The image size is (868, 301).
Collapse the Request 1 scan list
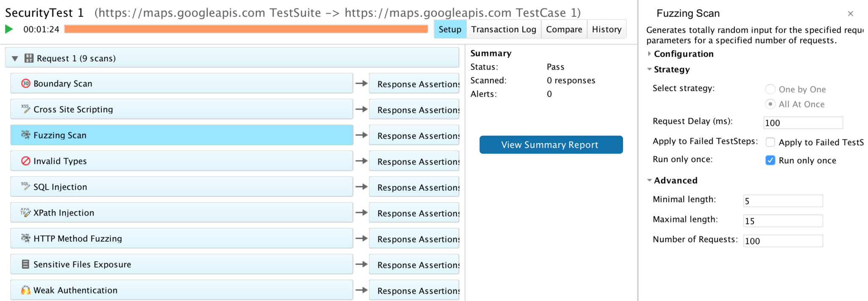(15, 58)
